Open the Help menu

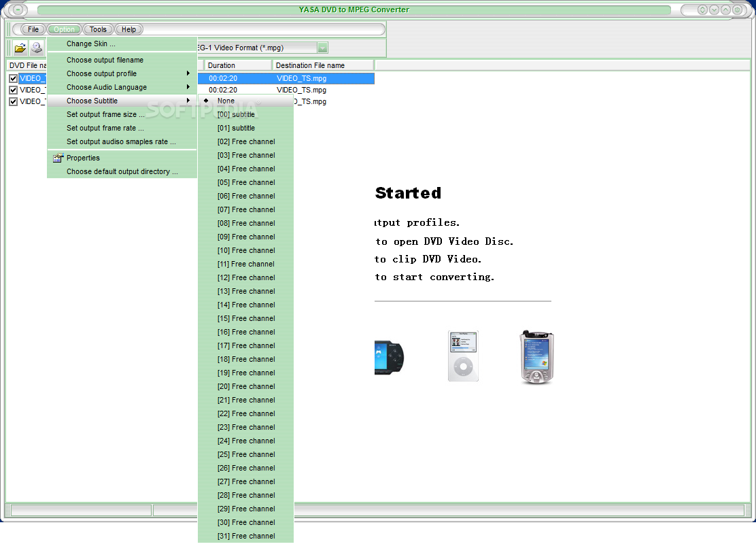click(x=128, y=29)
